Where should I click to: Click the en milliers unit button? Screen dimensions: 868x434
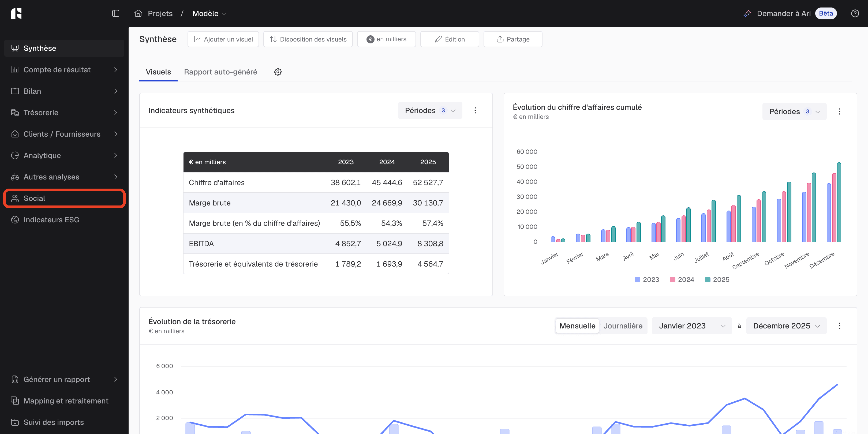[387, 39]
